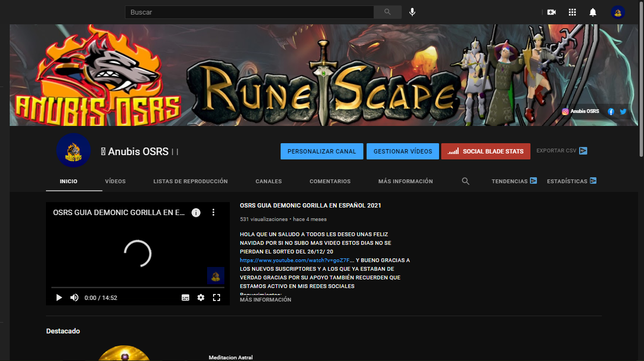Click the video title overlay in player
Image resolution: width=644 pixels, height=361 pixels.
(119, 212)
